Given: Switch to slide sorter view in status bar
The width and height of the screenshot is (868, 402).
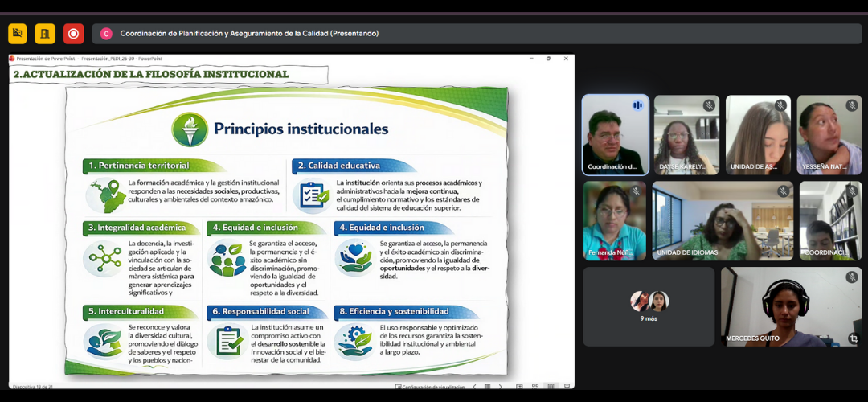Looking at the screenshot, I should click(535, 387).
